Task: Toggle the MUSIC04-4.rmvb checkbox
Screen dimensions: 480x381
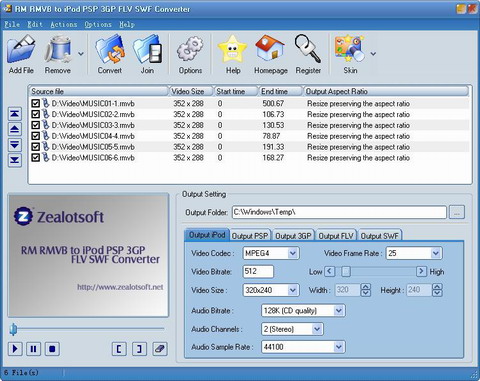Action: coord(35,136)
